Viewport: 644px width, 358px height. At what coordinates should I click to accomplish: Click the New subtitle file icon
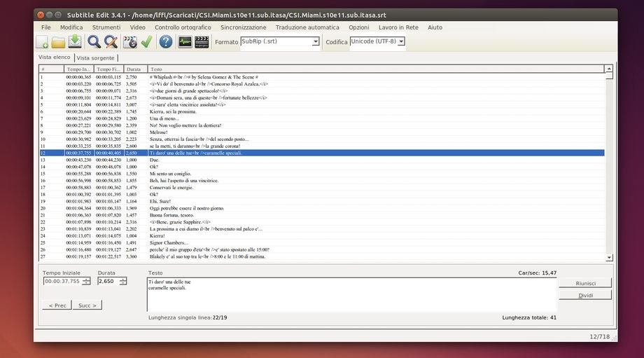(42, 42)
